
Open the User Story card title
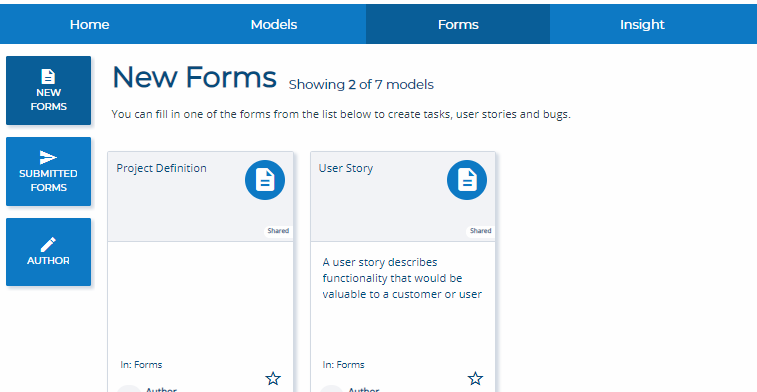(346, 168)
